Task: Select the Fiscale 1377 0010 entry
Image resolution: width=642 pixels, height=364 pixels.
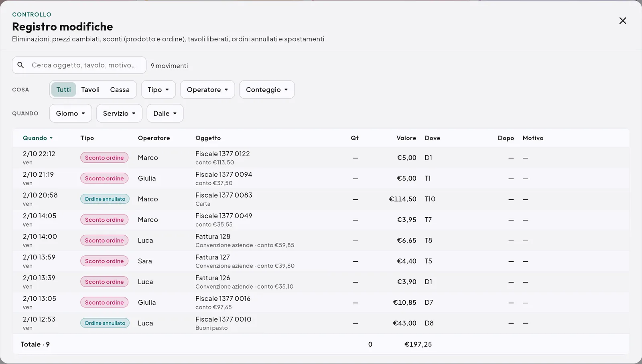Action: click(x=321, y=323)
